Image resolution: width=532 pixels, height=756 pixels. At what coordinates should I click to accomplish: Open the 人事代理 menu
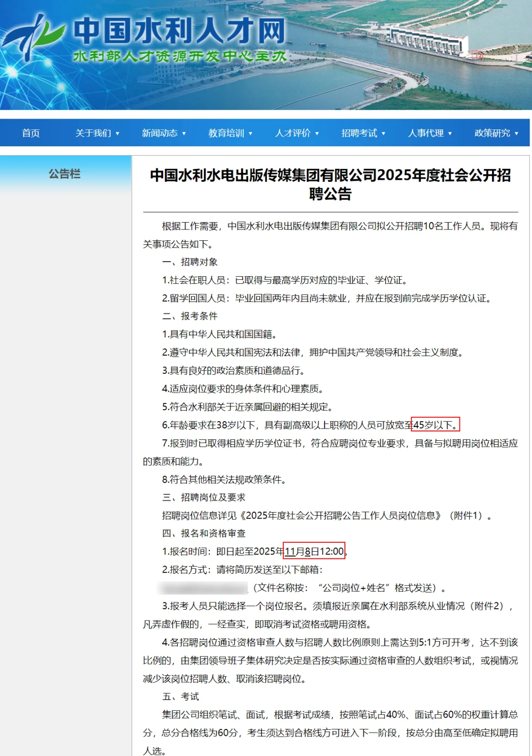[426, 133]
